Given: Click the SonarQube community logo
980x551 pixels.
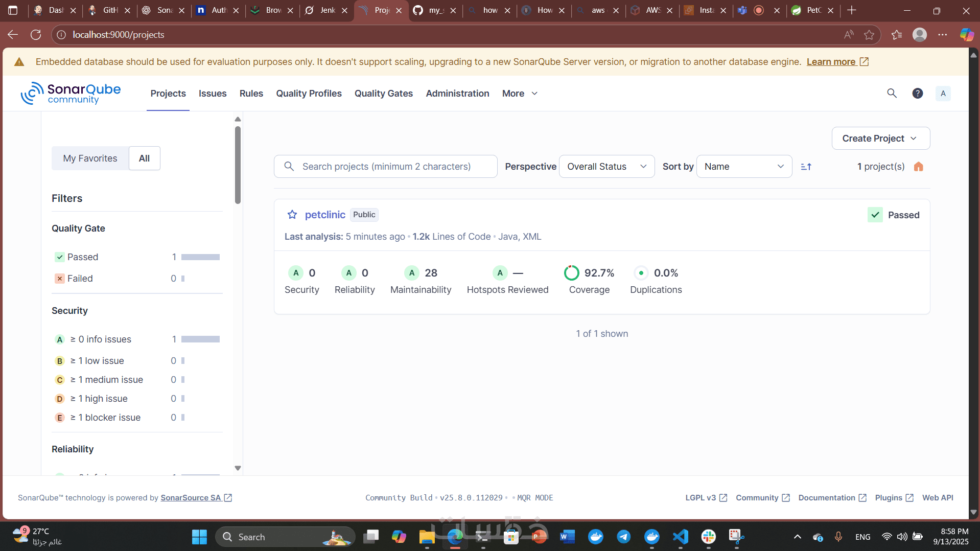Looking at the screenshot, I should click(71, 94).
